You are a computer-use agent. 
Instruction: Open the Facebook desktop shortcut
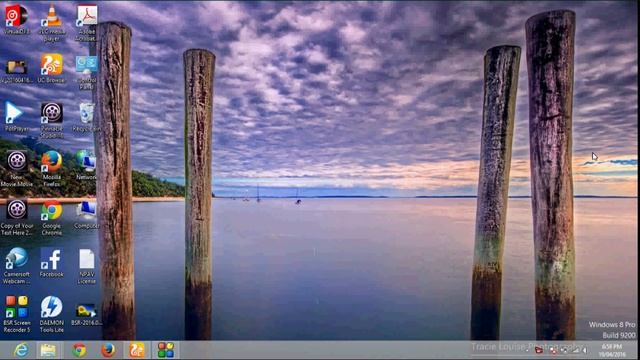pyautogui.click(x=51, y=262)
